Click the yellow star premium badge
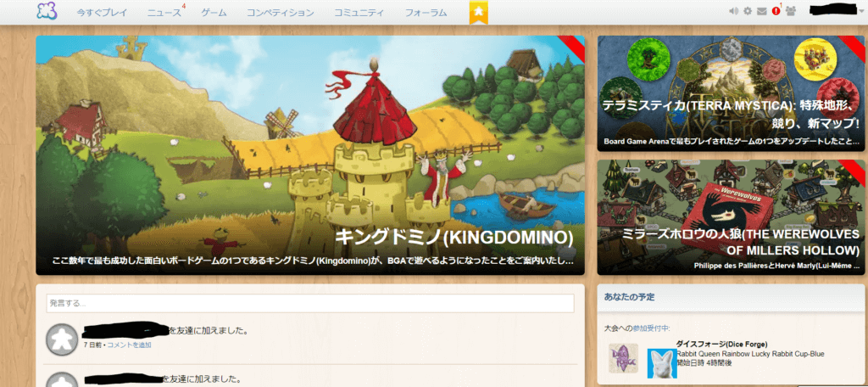This screenshot has width=868, height=387. (x=479, y=12)
